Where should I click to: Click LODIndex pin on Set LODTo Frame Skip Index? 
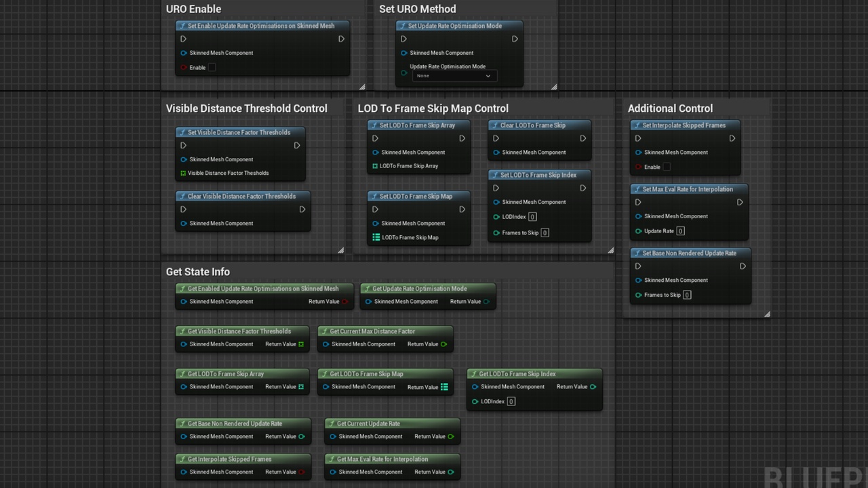click(496, 217)
